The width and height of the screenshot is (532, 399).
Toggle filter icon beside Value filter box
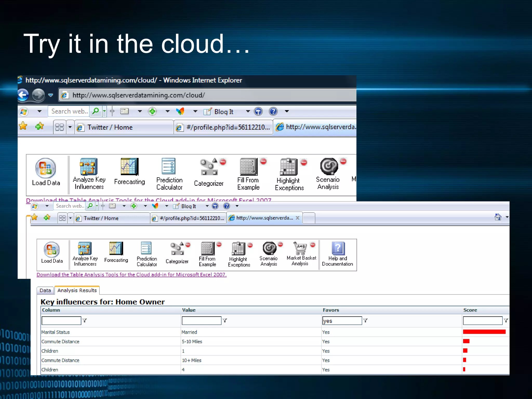click(x=225, y=321)
